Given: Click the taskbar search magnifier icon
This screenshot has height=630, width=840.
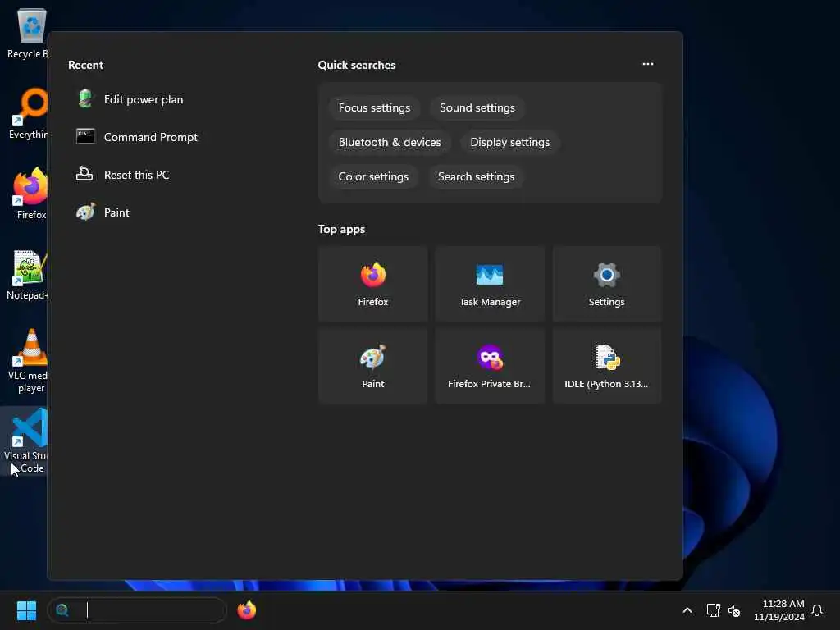Looking at the screenshot, I should [x=62, y=610].
